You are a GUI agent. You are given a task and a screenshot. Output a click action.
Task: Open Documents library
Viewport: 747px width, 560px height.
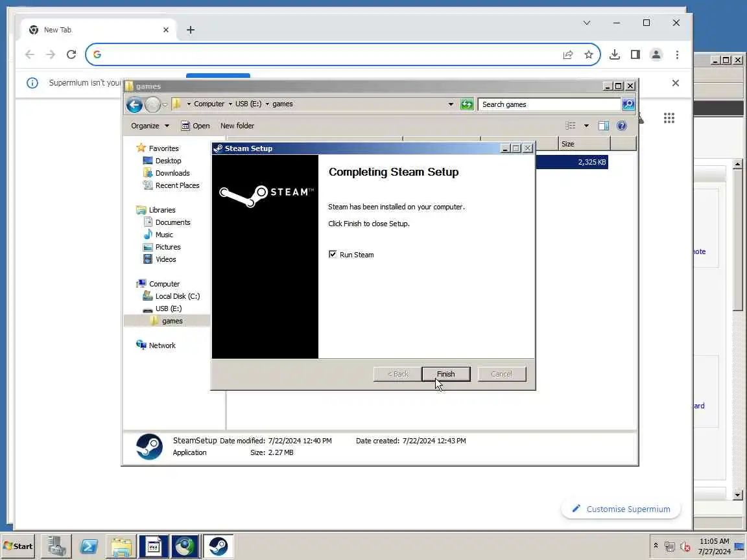coord(167,222)
